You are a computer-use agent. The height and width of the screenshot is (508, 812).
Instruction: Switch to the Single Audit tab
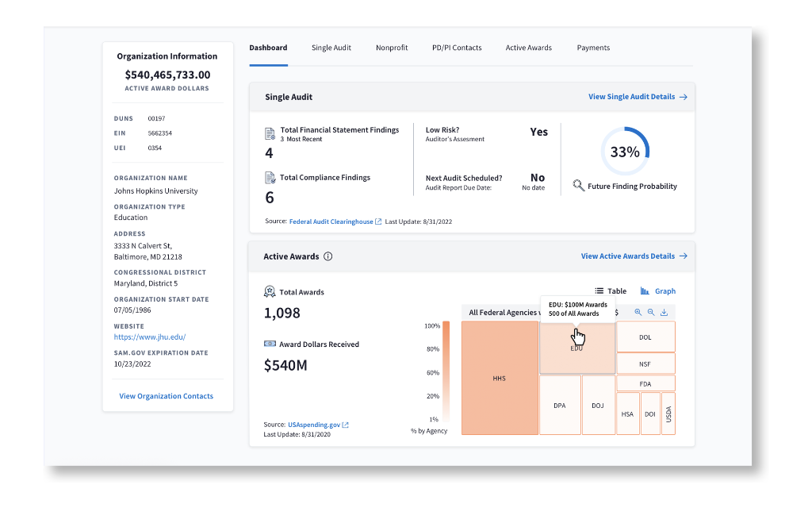[331, 48]
